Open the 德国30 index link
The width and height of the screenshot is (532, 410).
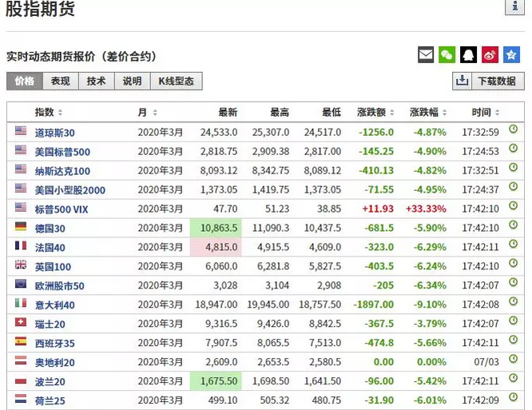[x=50, y=229]
